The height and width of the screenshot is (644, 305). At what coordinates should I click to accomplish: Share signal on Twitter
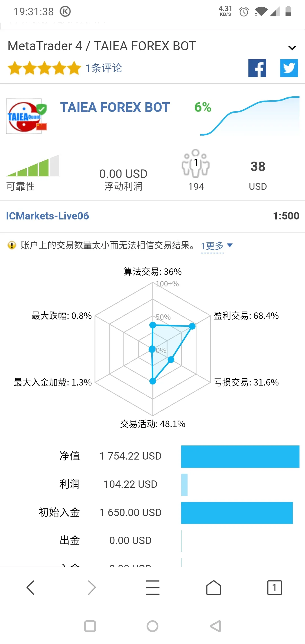tap(289, 68)
